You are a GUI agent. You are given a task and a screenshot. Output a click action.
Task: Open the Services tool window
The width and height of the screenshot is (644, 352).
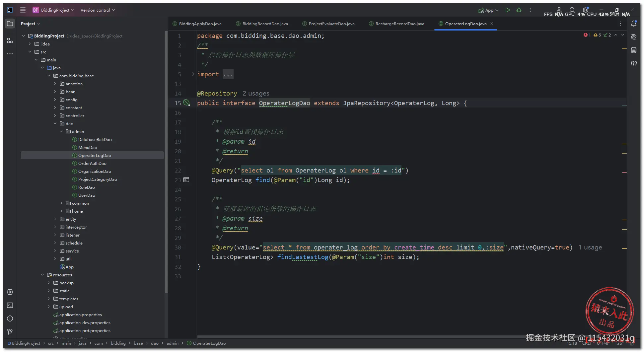10,292
